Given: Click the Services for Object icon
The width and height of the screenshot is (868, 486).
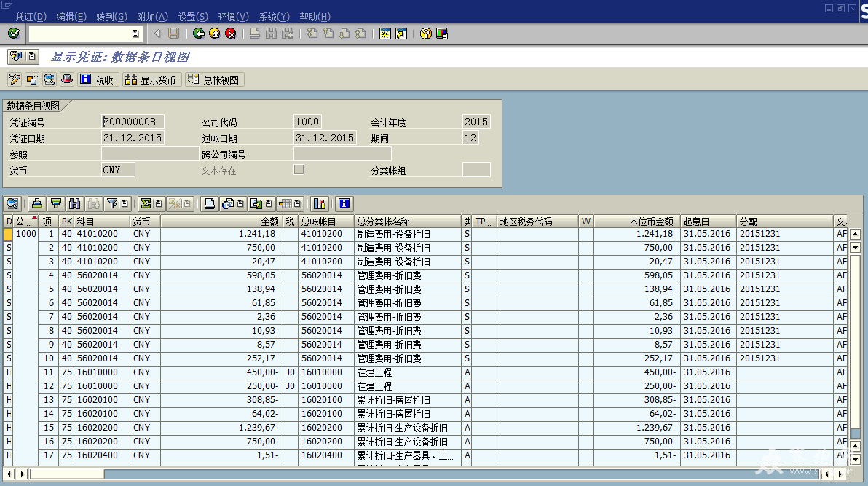Looking at the screenshot, I should (x=15, y=56).
